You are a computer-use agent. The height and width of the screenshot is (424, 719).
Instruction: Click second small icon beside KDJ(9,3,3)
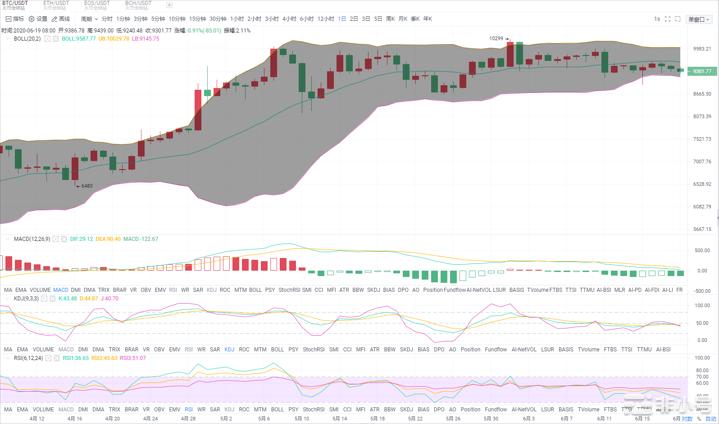click(52, 298)
